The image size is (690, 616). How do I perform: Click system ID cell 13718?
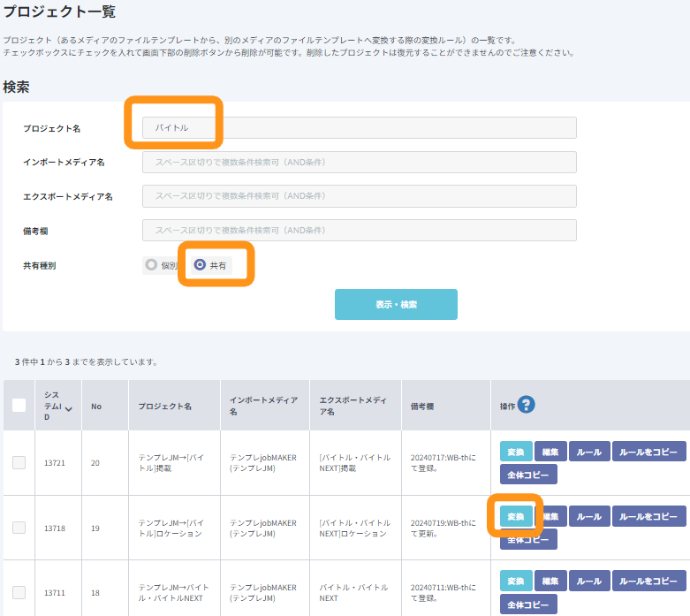pyautogui.click(x=55, y=528)
